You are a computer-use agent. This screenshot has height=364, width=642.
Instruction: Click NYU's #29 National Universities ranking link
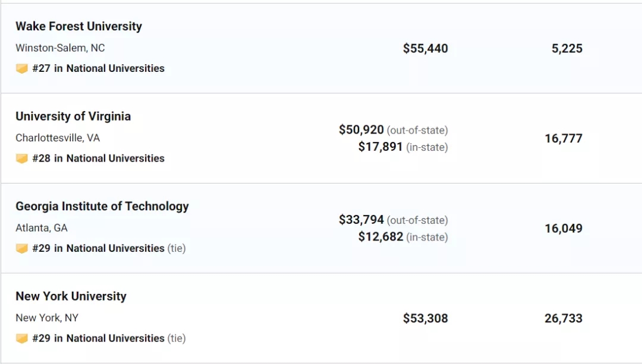tap(98, 338)
